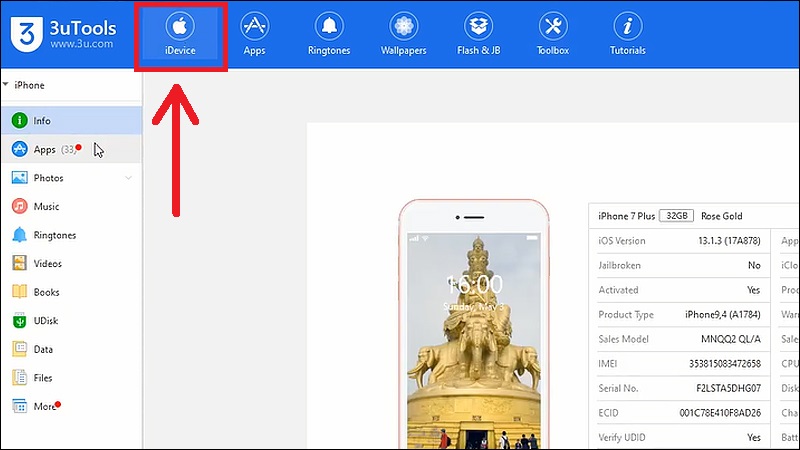The width and height of the screenshot is (800, 450).
Task: Open the Apps store tab
Action: tap(255, 35)
